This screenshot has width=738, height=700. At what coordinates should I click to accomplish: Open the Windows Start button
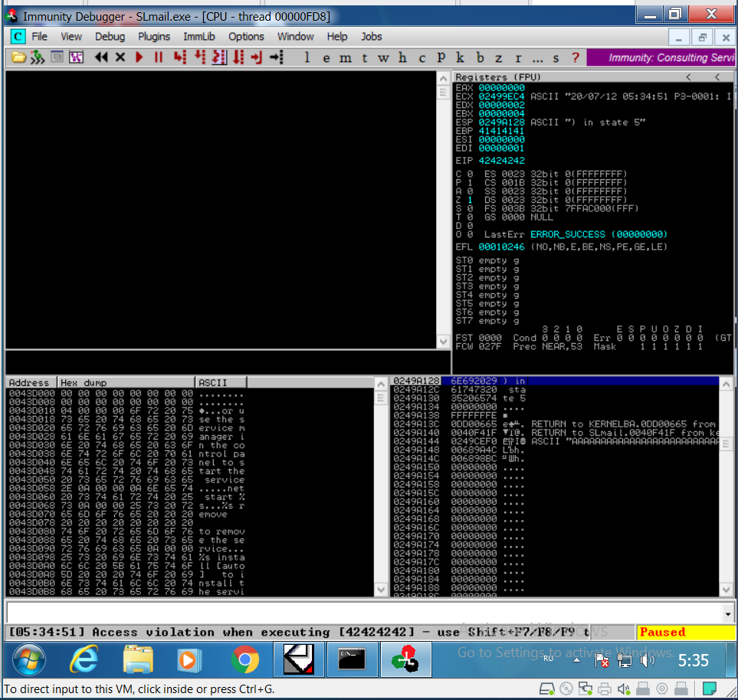point(28,660)
